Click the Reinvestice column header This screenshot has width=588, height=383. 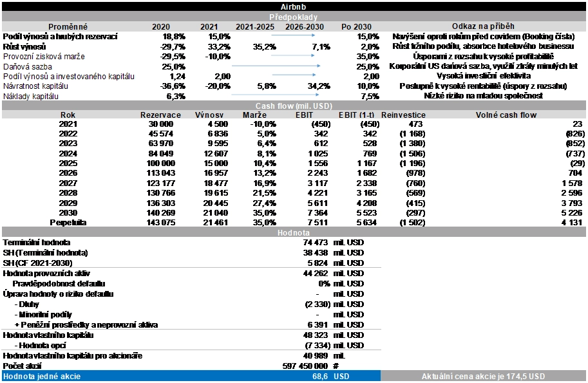tap(403, 115)
